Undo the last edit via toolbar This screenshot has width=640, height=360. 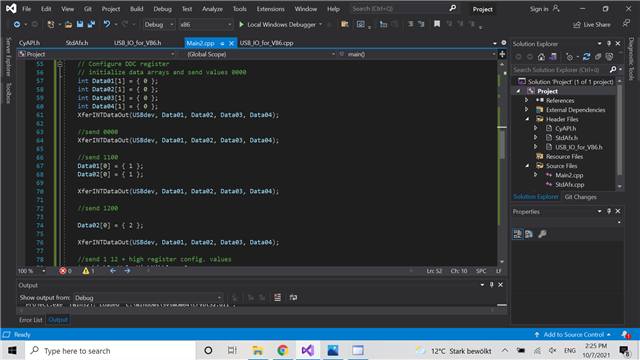point(107,24)
